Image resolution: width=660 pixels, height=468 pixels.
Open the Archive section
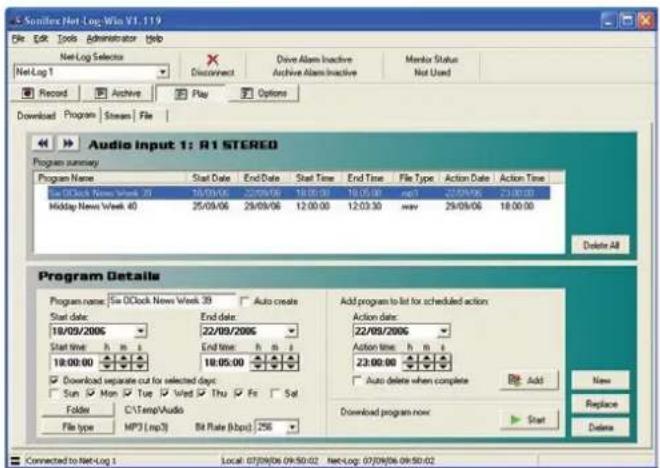pyautogui.click(x=117, y=93)
